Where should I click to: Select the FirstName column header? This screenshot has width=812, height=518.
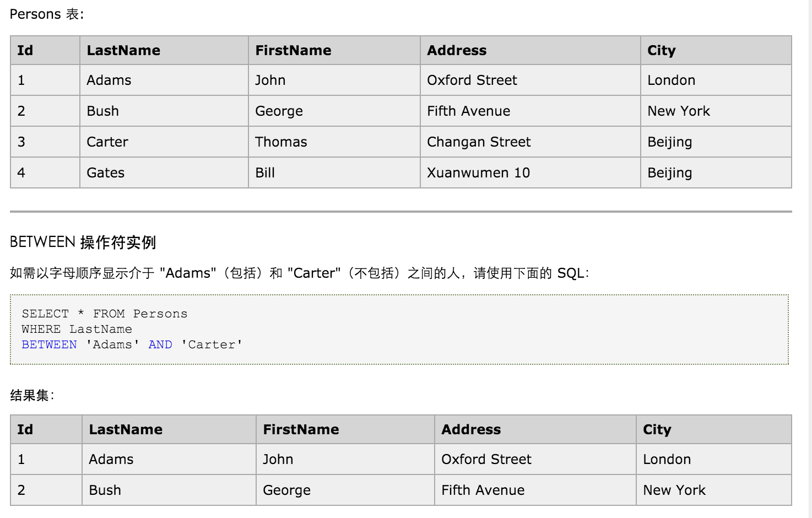tap(293, 50)
